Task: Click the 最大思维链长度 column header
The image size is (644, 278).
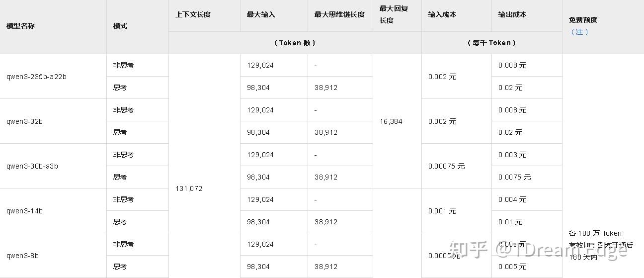Action: tap(339, 15)
